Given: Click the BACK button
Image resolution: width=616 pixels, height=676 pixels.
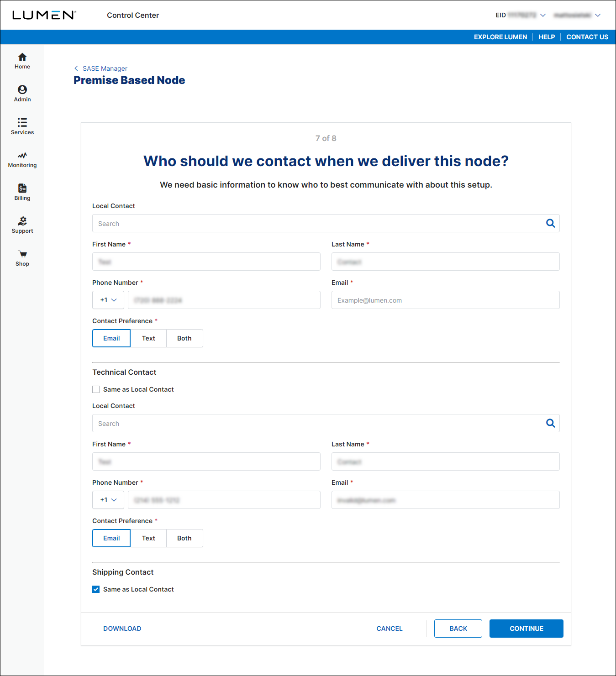Looking at the screenshot, I should pos(458,629).
